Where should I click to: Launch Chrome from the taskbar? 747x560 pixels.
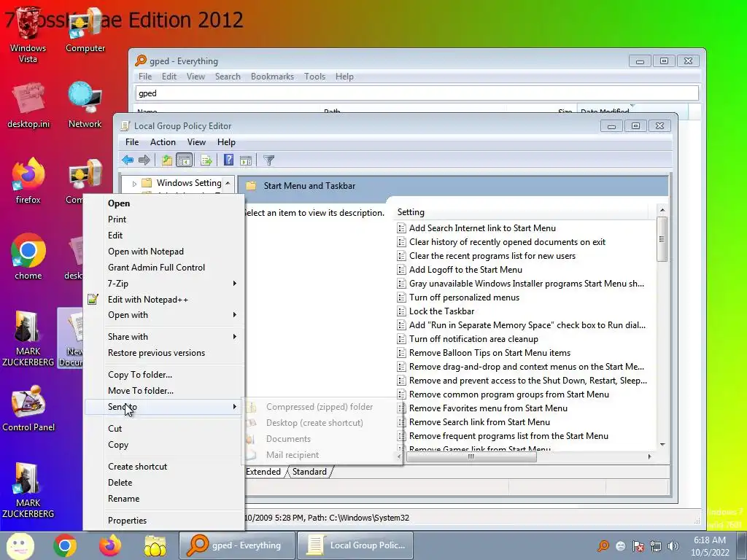click(65, 545)
